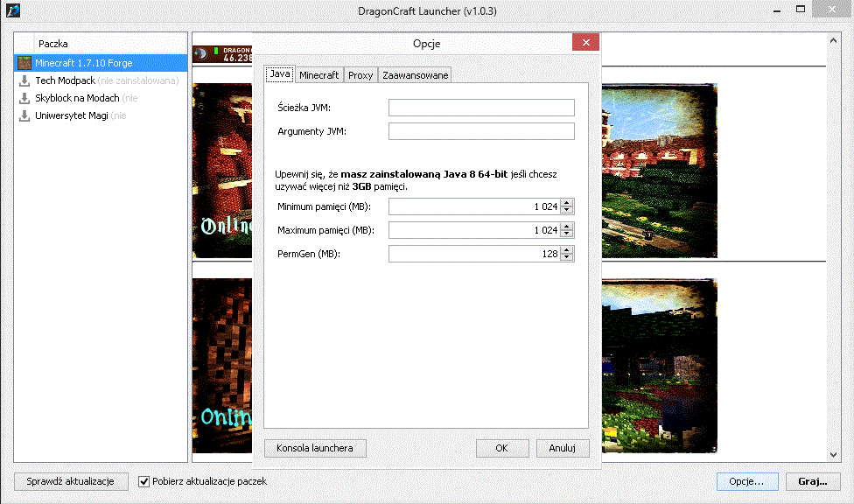Decrease Maximum pamięci with down arrow
This screenshot has width=854, height=504.
(567, 234)
